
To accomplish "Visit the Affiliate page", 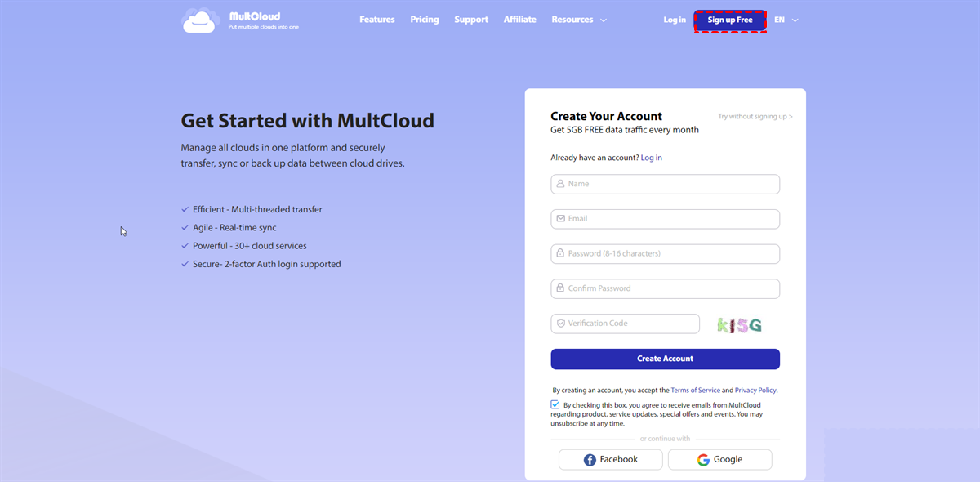I will [x=520, y=20].
